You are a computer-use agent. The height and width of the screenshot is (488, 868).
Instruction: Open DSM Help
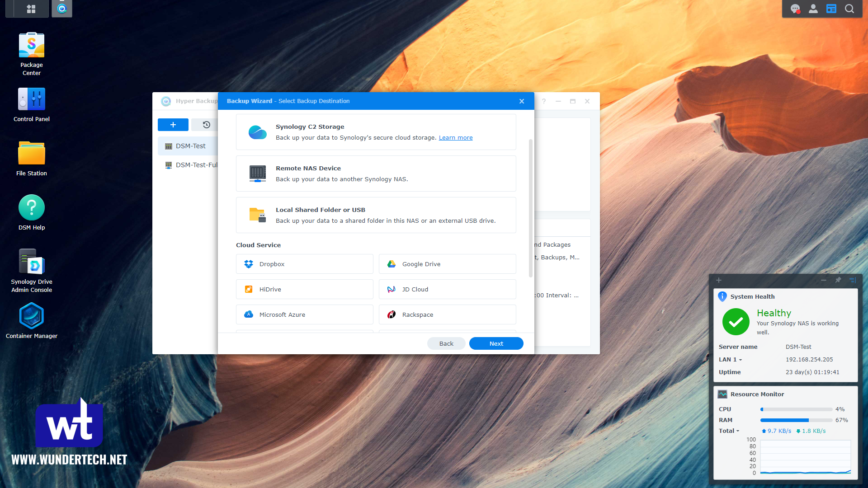(31, 208)
